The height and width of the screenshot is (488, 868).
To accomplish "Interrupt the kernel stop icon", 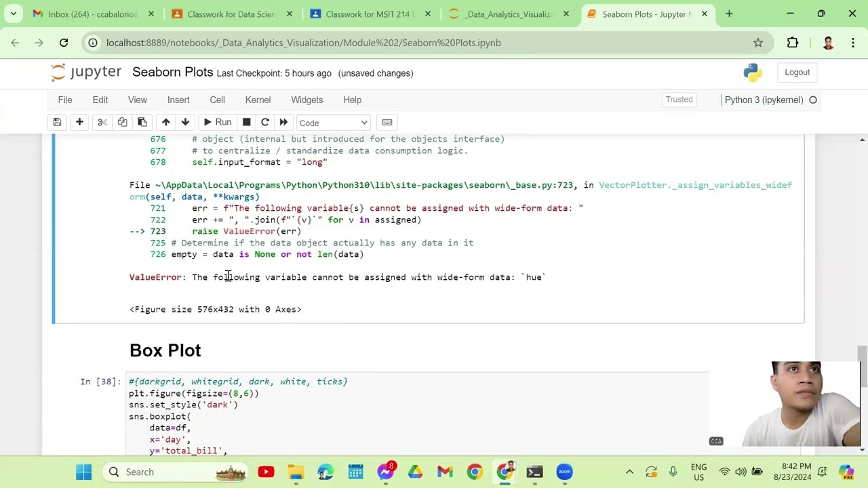I will (246, 123).
